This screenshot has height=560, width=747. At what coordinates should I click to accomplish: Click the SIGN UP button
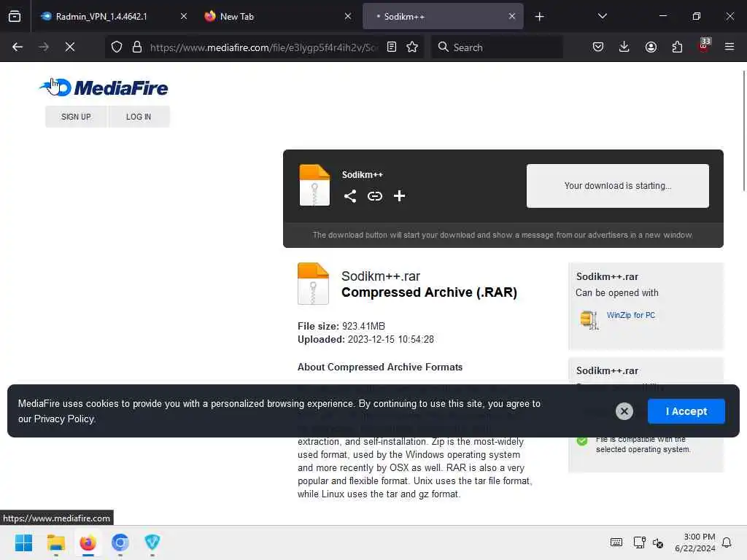coord(76,117)
